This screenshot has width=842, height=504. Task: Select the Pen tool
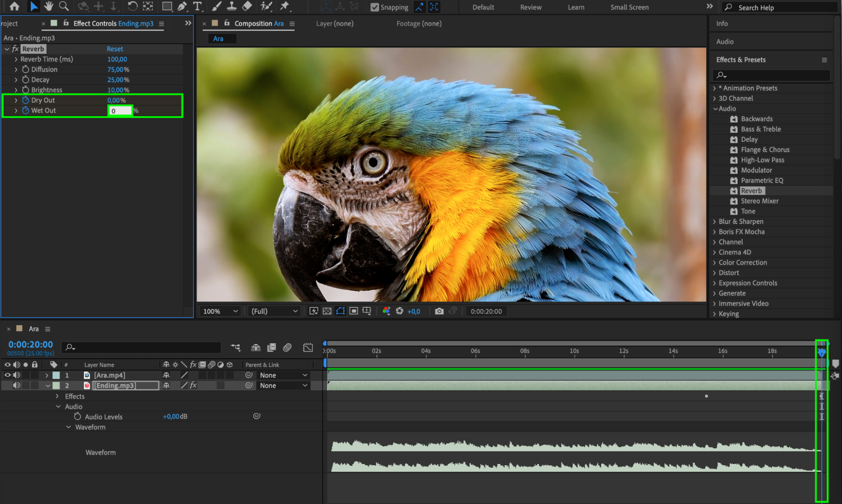click(182, 6)
